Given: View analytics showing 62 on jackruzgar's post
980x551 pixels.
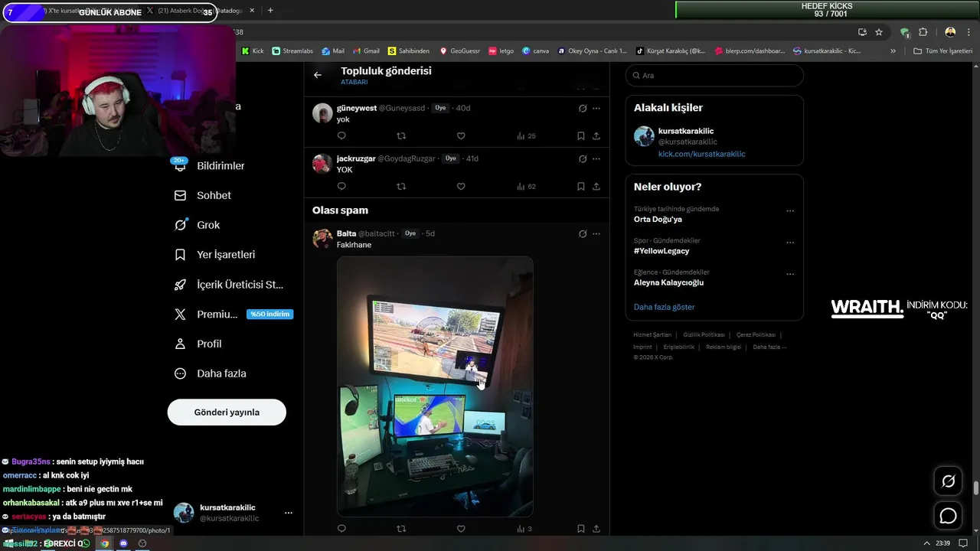Looking at the screenshot, I should (x=526, y=186).
